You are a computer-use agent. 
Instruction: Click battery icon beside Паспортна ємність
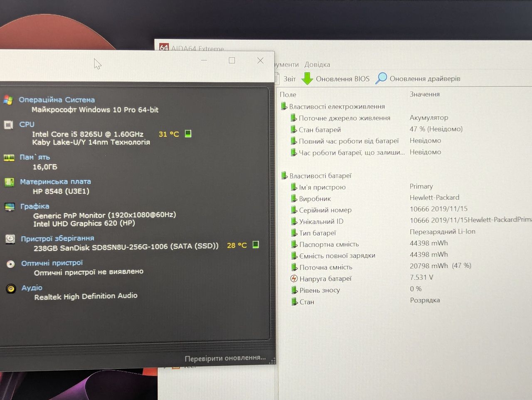coord(294,244)
